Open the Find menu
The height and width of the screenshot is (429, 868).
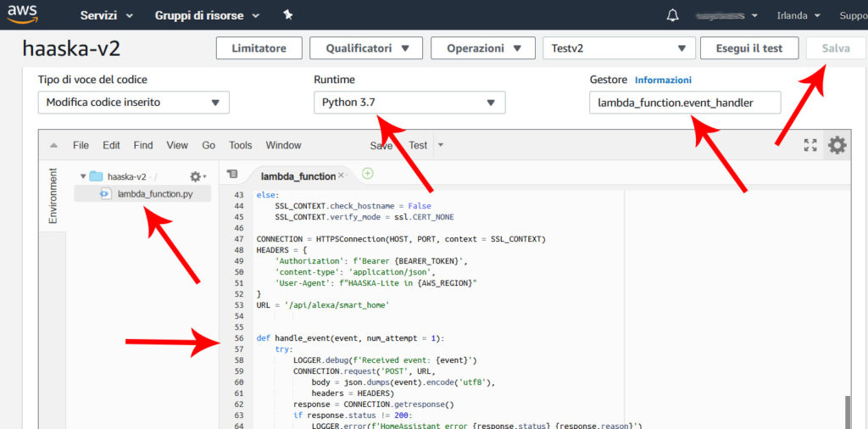tap(142, 146)
